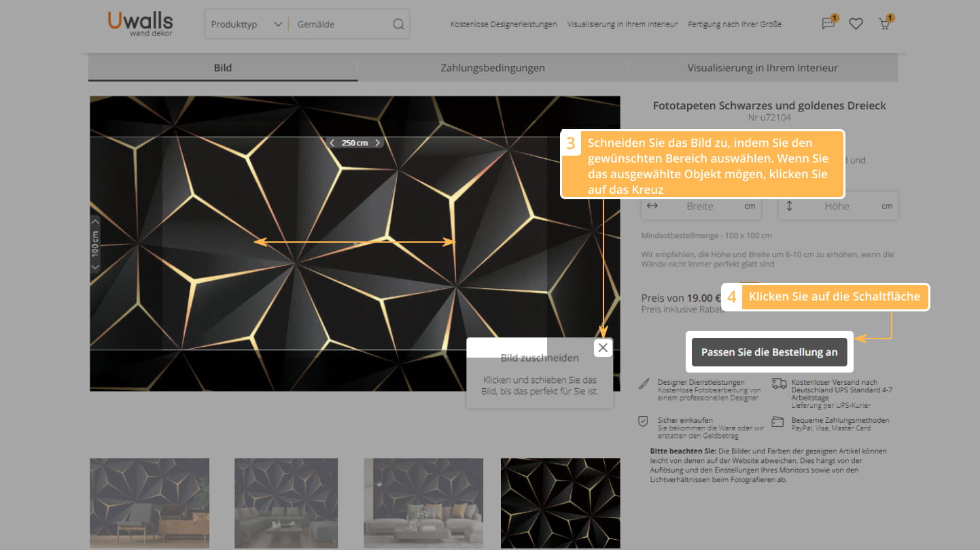Click the down arrow below 100 cm

point(95,267)
